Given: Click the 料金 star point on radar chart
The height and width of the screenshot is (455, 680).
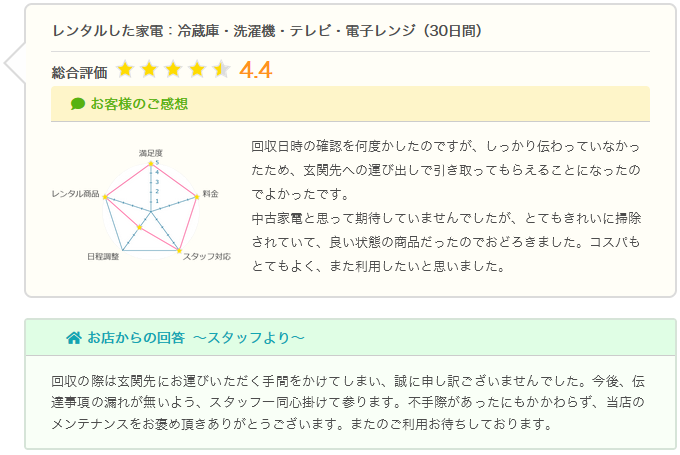Looking at the screenshot, I should coord(196,197).
